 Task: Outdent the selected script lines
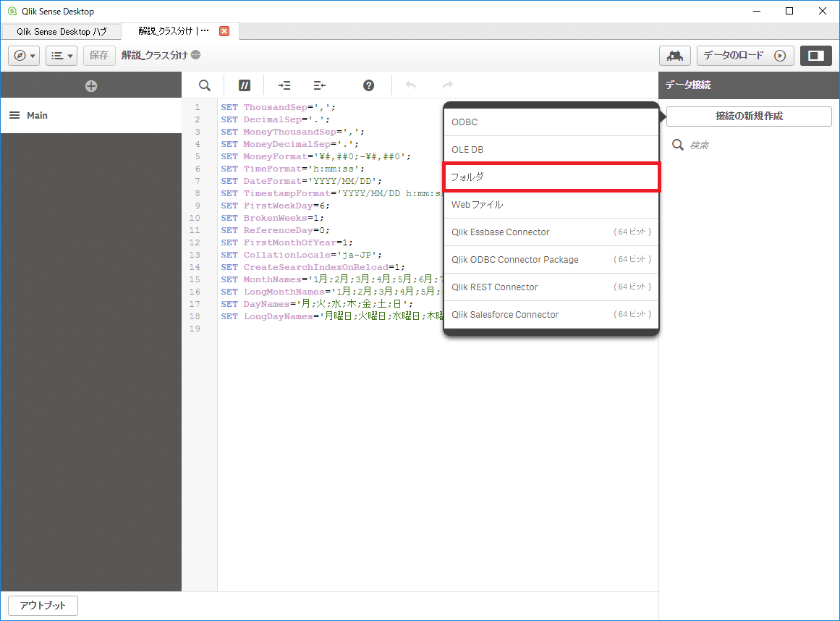point(319,85)
